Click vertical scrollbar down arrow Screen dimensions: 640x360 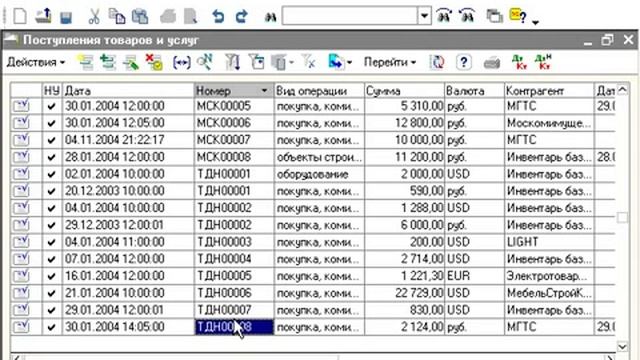coord(622,347)
